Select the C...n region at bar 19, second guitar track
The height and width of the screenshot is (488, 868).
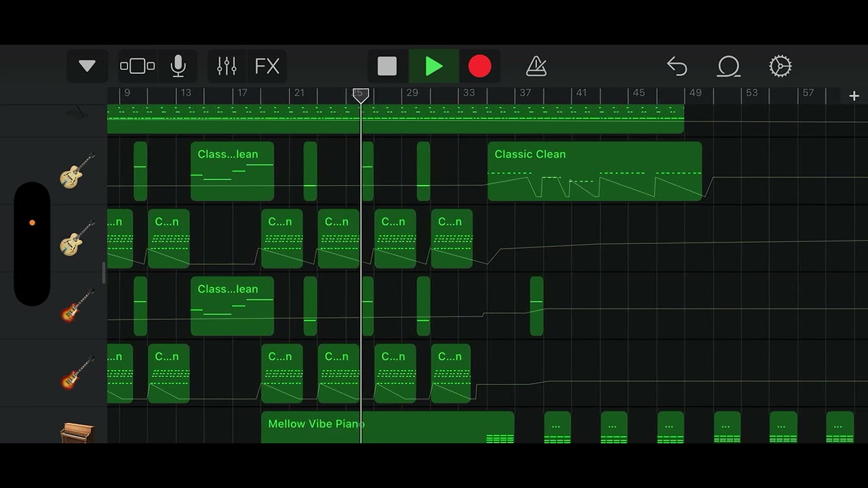click(281, 239)
